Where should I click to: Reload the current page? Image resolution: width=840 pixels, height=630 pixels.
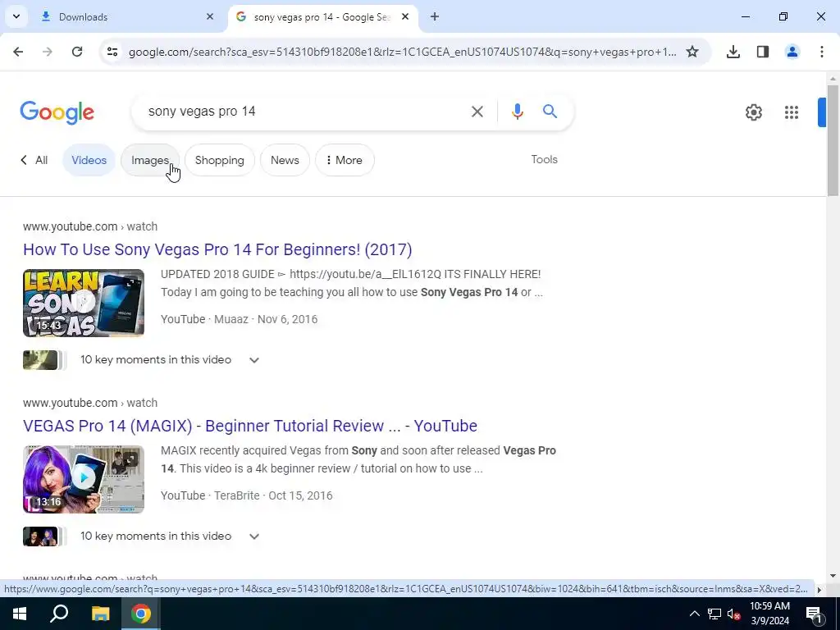[x=77, y=52]
